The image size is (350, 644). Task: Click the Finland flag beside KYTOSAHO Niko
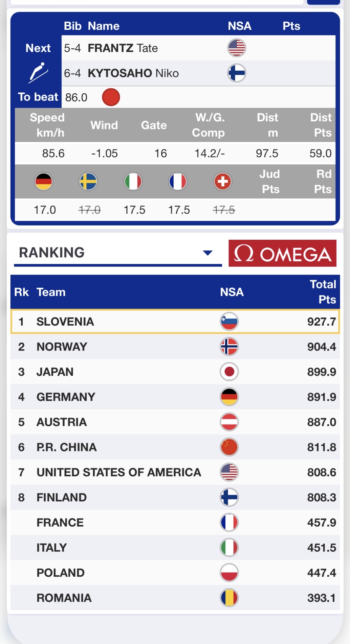point(237,73)
